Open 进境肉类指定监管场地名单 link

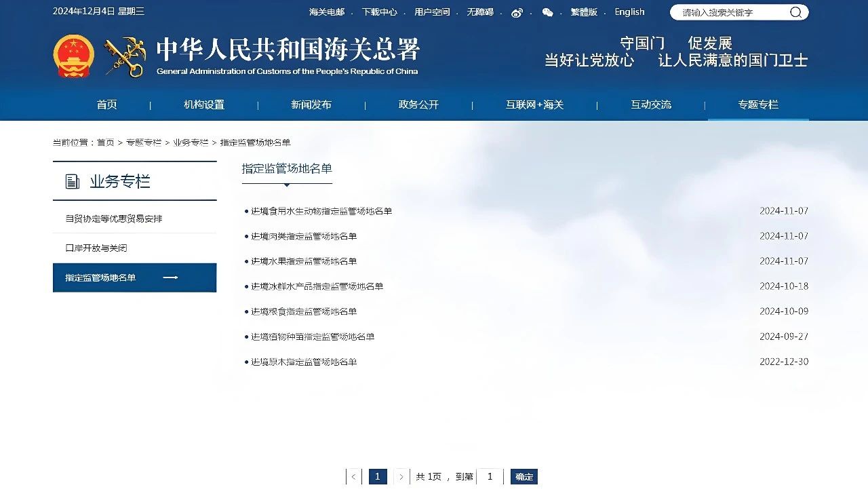[x=304, y=236]
